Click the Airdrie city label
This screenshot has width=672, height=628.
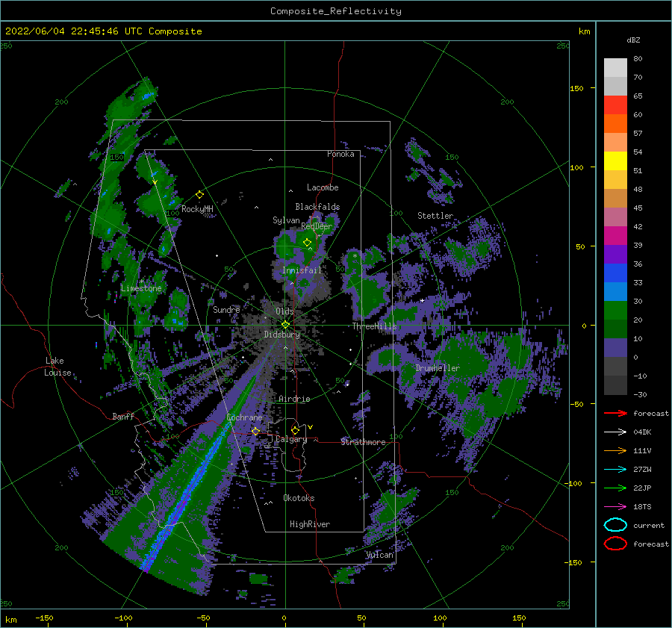(294, 399)
